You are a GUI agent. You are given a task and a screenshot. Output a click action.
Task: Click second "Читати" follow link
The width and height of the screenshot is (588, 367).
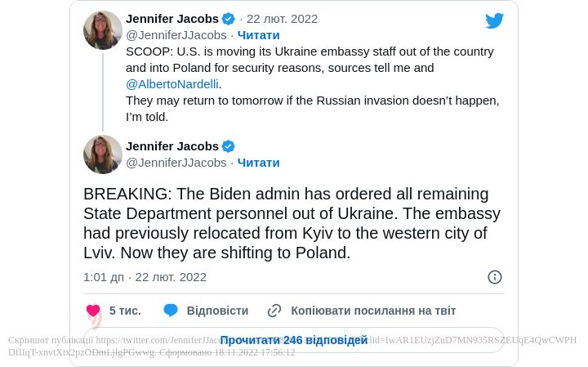pos(258,163)
